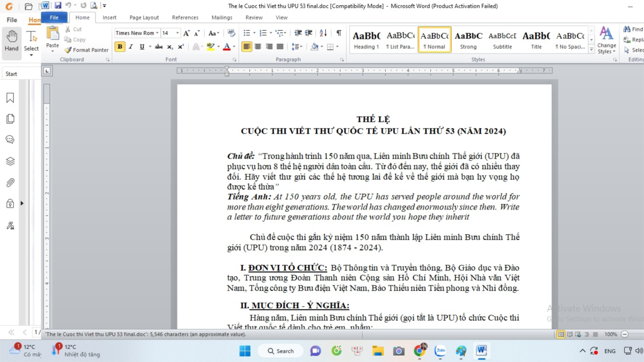Open the References ribbon tab
The width and height of the screenshot is (644, 362).
(x=185, y=17)
